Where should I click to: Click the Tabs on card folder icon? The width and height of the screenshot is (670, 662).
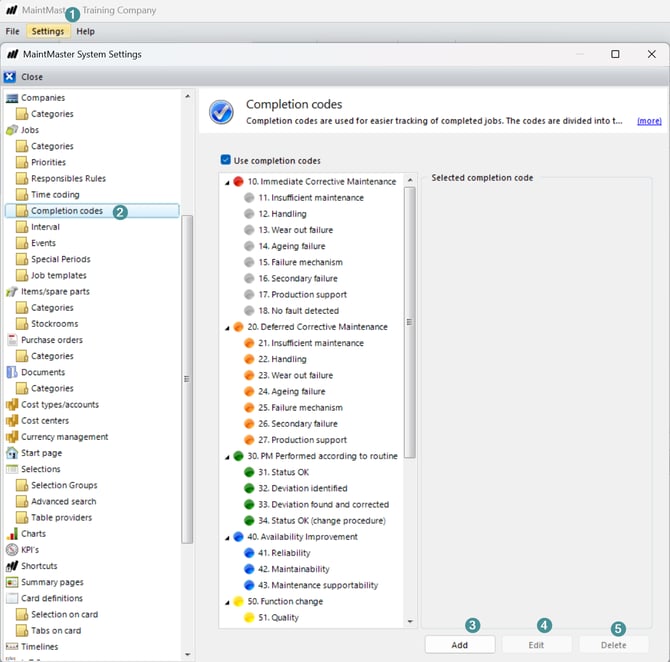coord(22,630)
